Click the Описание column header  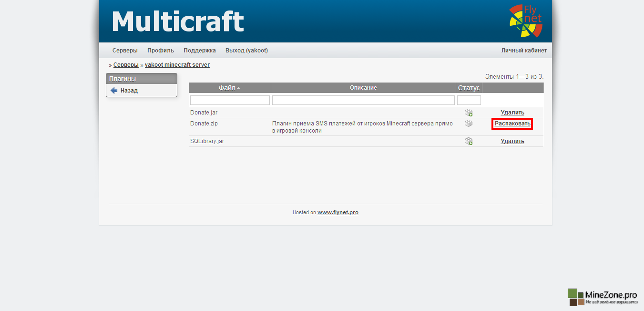363,88
